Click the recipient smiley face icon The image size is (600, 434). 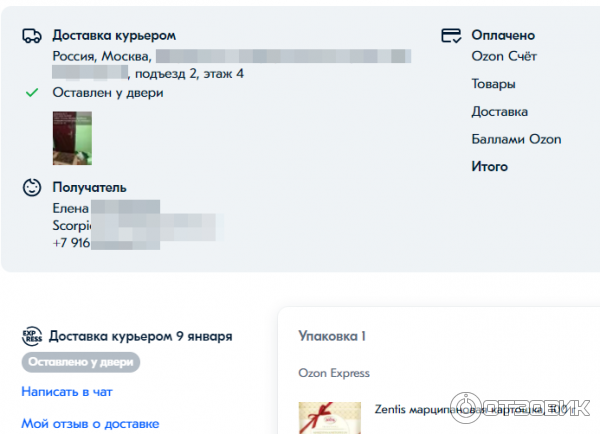coord(32,188)
